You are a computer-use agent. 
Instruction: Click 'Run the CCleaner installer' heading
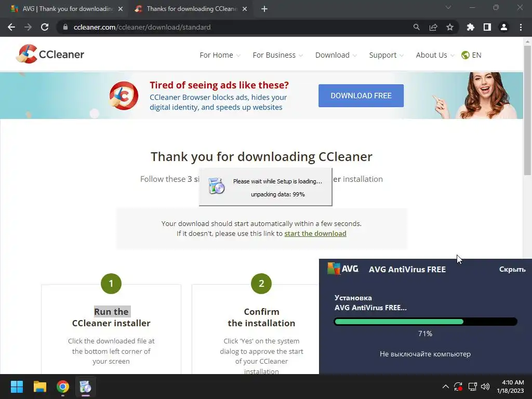tap(111, 317)
